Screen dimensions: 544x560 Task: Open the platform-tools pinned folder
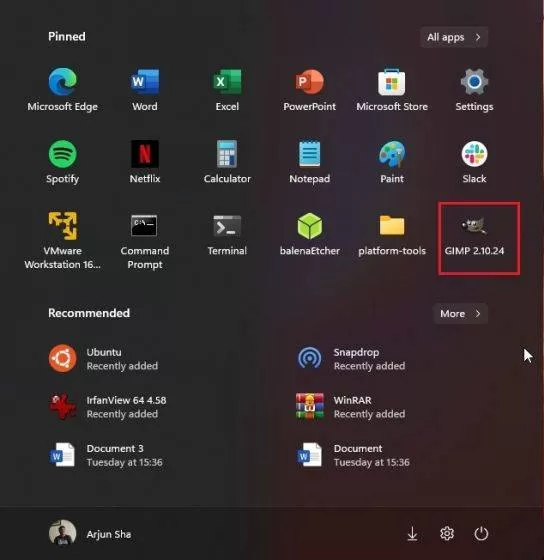click(392, 234)
